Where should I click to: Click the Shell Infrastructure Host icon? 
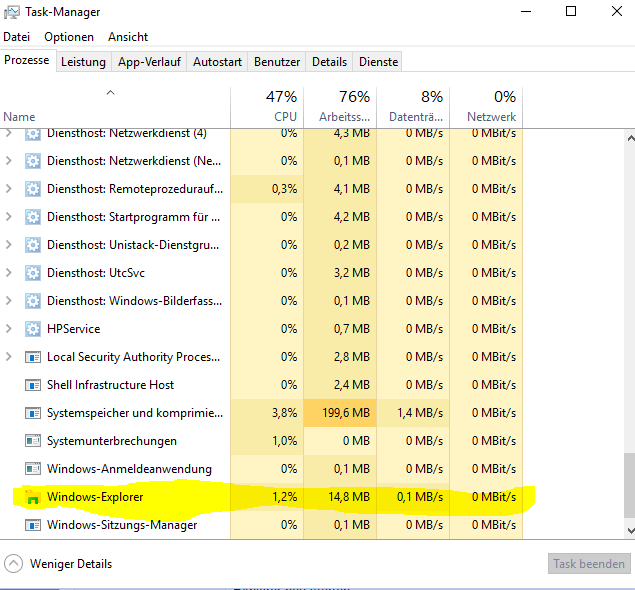(x=33, y=385)
